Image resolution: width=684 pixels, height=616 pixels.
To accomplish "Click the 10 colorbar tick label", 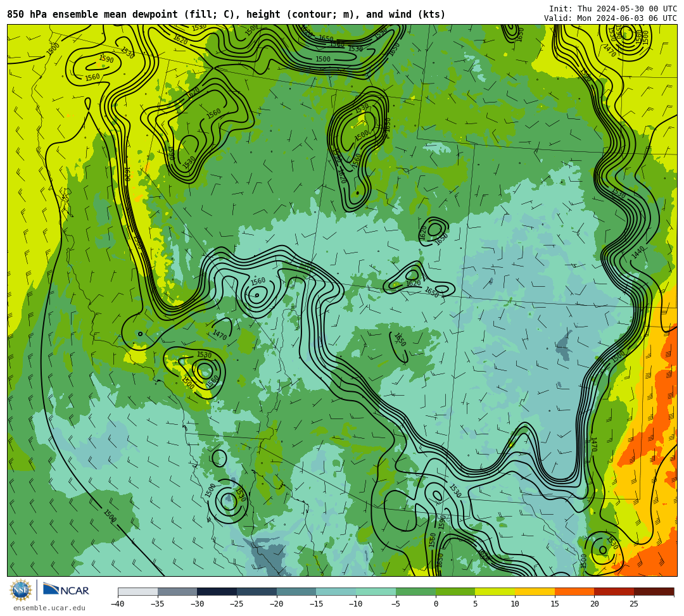I will (x=515, y=604).
